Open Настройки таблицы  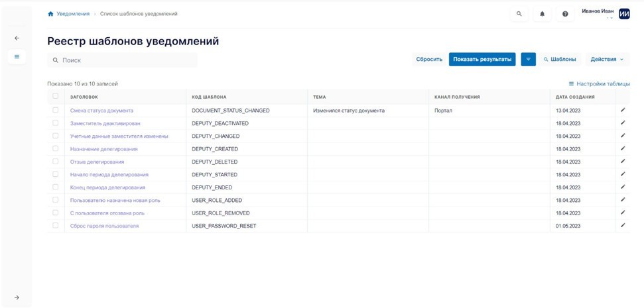(600, 83)
